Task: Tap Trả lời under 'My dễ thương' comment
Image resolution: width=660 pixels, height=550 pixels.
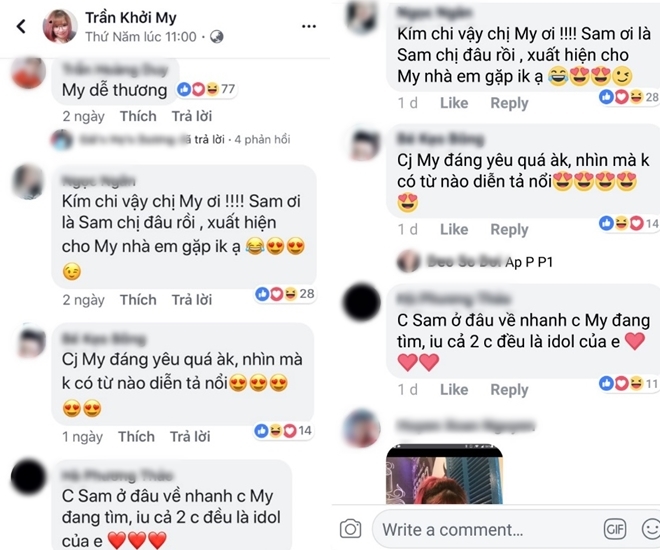Action: (192, 116)
